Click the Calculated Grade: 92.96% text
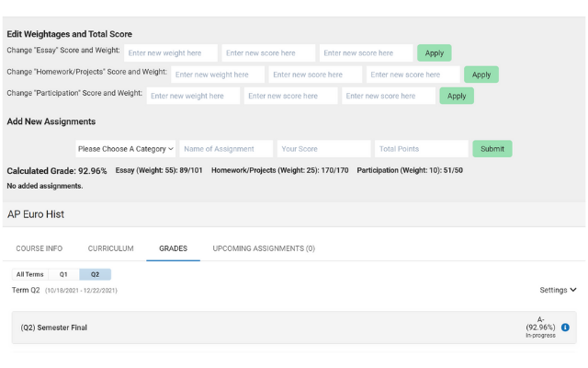588x368 pixels. click(57, 171)
